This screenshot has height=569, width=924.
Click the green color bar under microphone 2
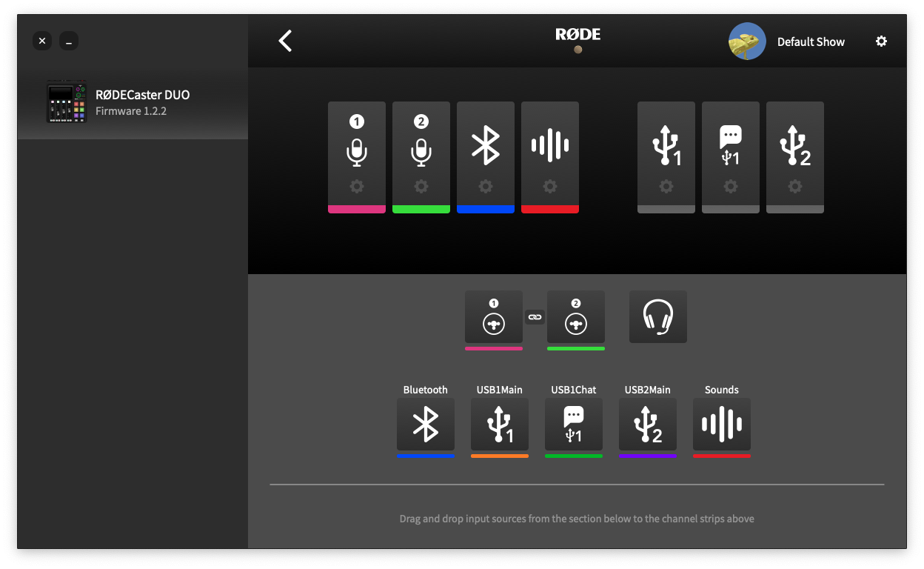click(421, 210)
